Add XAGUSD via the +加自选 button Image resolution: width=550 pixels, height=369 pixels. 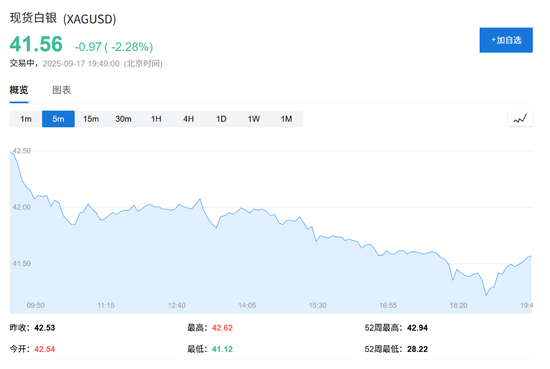point(506,40)
